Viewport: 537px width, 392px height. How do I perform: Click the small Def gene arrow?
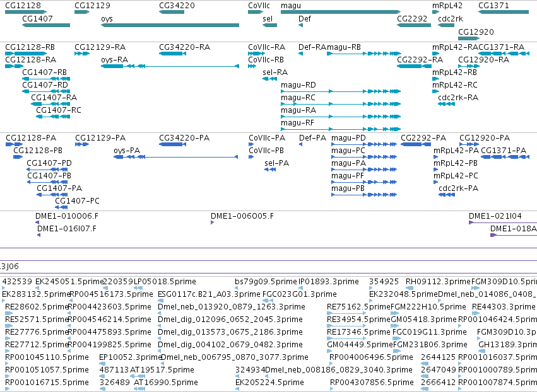click(x=301, y=25)
